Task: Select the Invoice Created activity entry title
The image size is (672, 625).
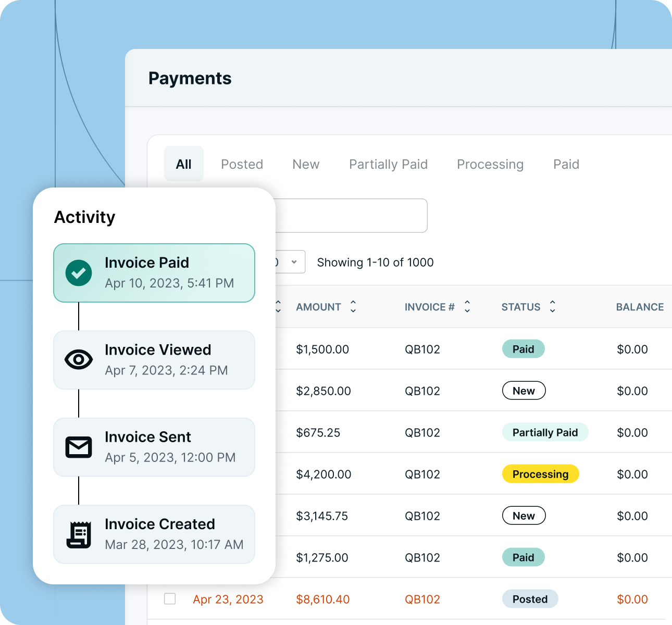Action: pyautogui.click(x=160, y=524)
